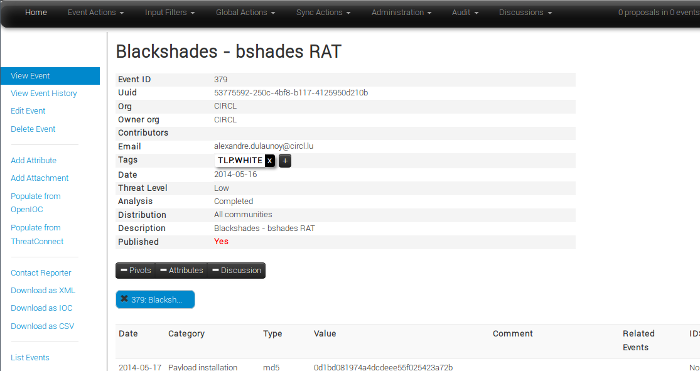Click the Date column header

tap(128, 333)
